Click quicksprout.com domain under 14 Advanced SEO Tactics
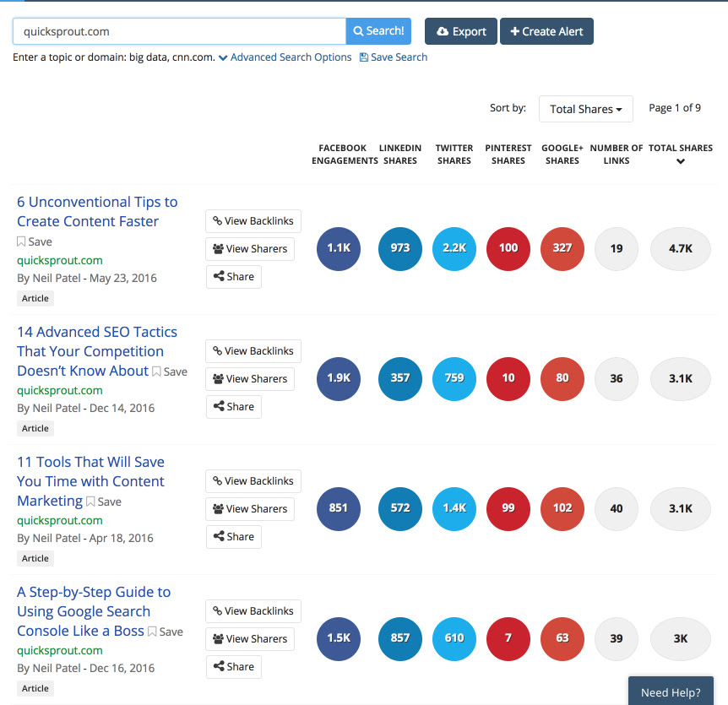 coord(60,390)
